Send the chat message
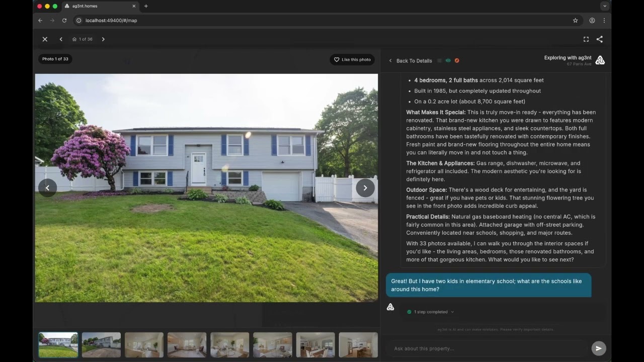Viewport: 644px width, 362px height. click(598, 348)
